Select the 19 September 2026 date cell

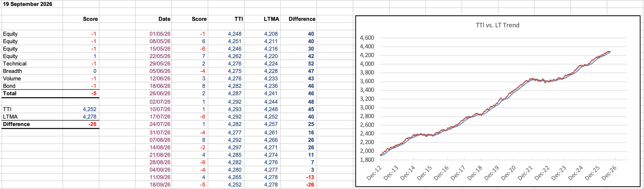click(x=28, y=4)
